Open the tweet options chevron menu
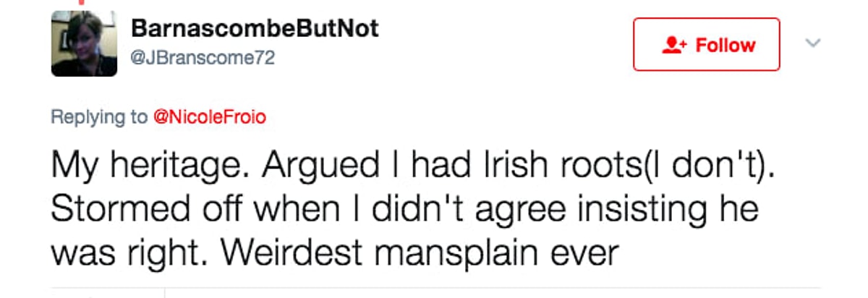This screenshot has width=868, height=298. 813,44
